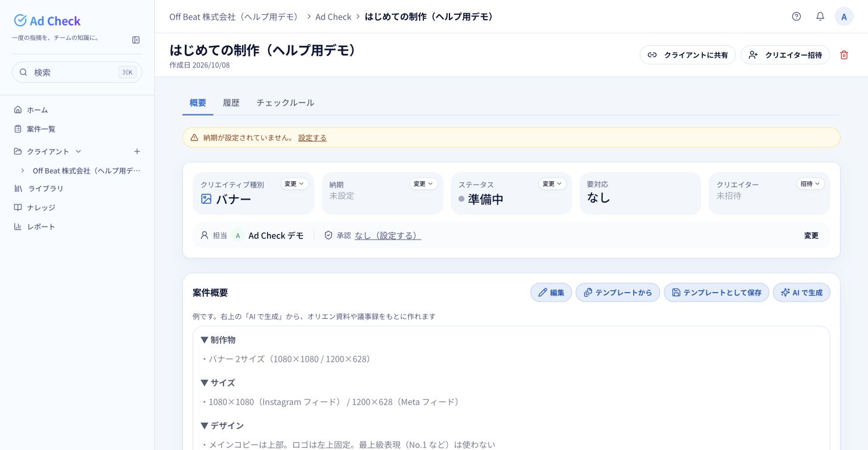The height and width of the screenshot is (450, 868).
Task: Click the ▼ 制作物 heading
Action: [x=218, y=340]
